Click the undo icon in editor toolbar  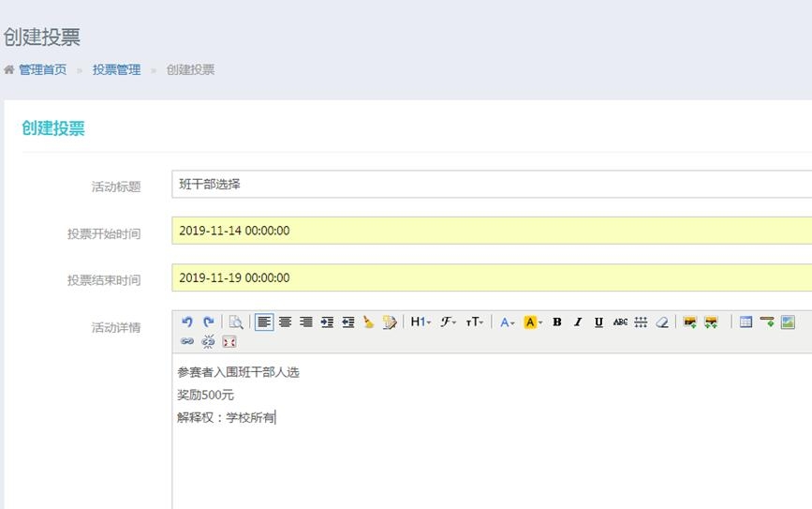click(187, 322)
